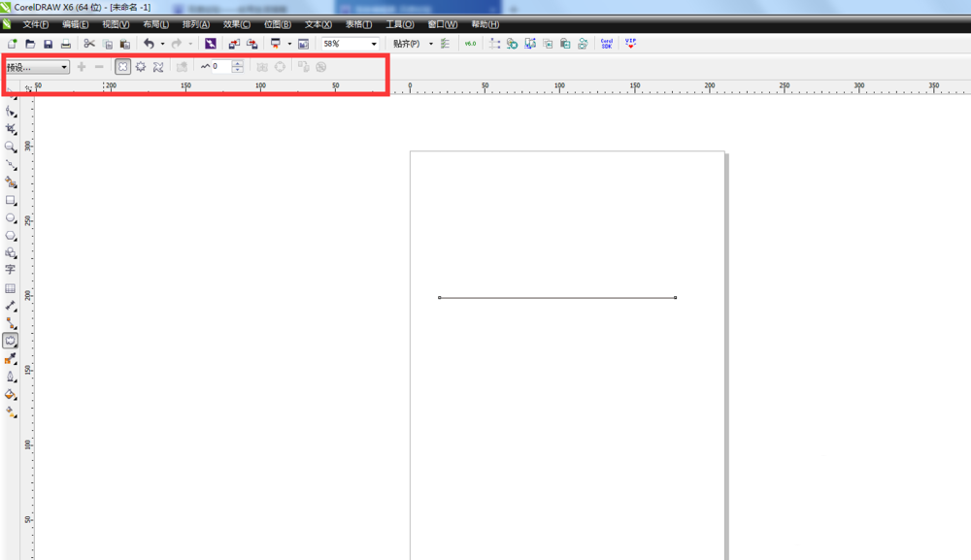
Task: Select the Rectangle tool
Action: pyautogui.click(x=11, y=201)
